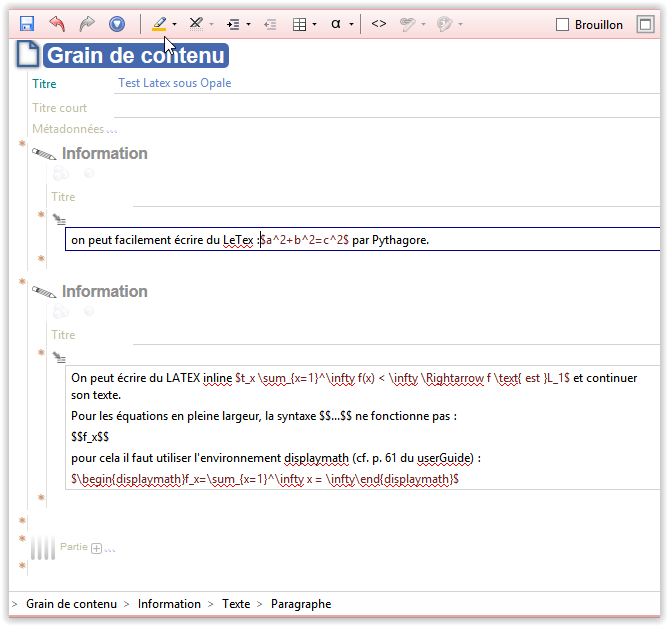Viewport: 668px width, 626px height.
Task: Toggle the source view angle brackets icon
Action: [x=379, y=24]
